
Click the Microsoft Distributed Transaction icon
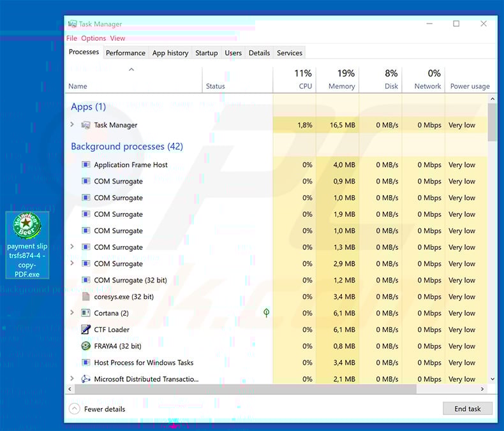tap(86, 379)
